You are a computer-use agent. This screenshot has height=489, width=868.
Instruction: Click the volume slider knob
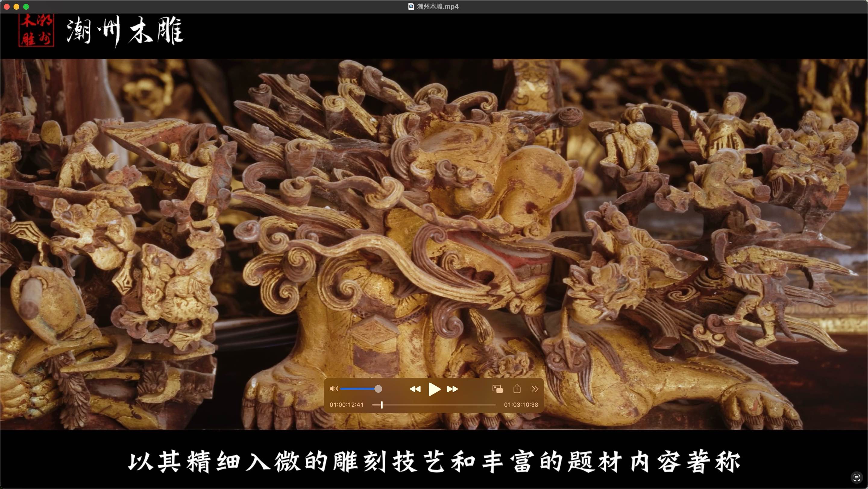(378, 389)
